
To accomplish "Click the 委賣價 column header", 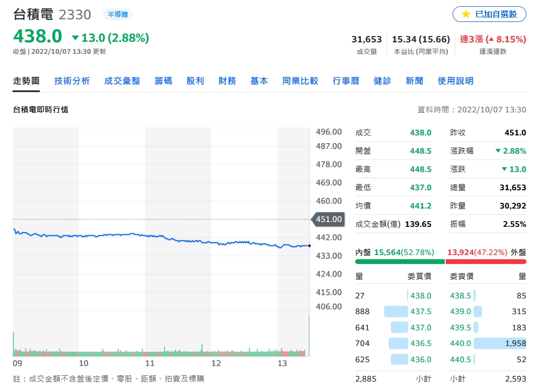I will click(462, 276).
